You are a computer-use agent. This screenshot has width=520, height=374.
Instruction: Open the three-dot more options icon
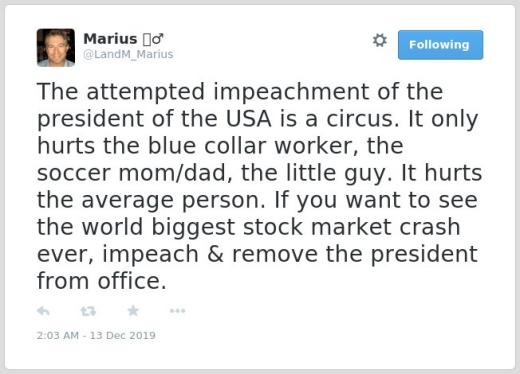point(178,311)
